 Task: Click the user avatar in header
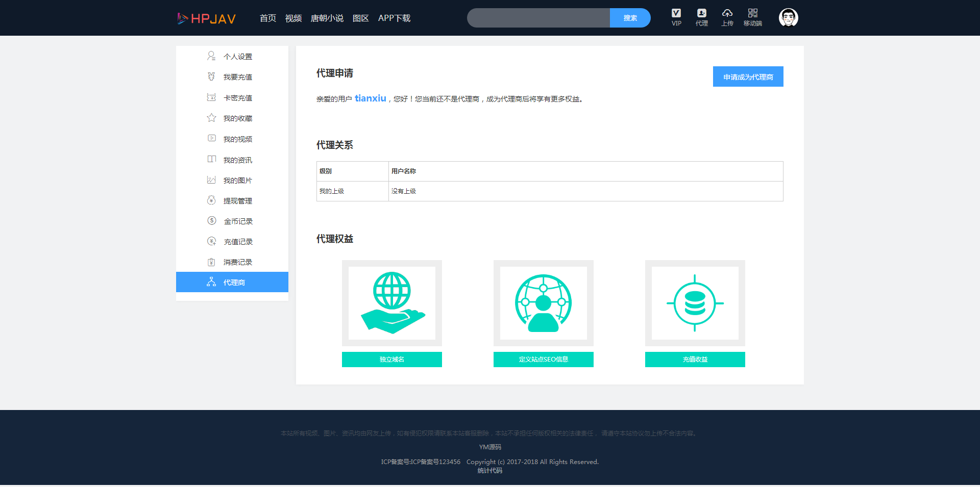click(x=788, y=18)
